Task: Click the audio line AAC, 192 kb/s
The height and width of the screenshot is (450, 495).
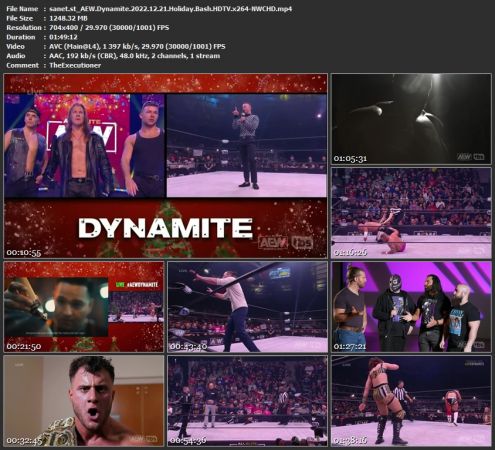Action: pos(134,56)
